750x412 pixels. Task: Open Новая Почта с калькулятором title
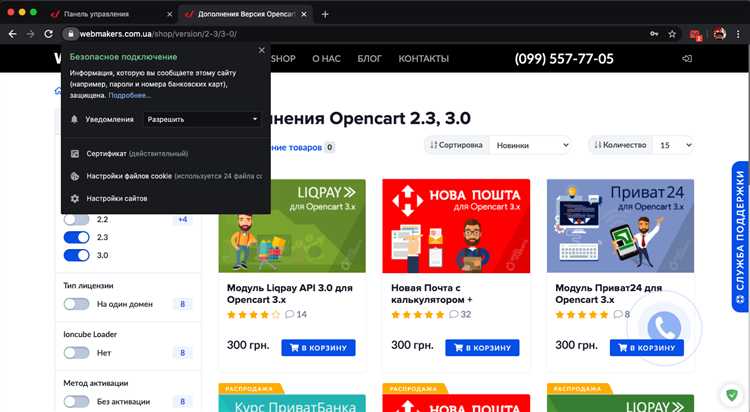(x=431, y=294)
